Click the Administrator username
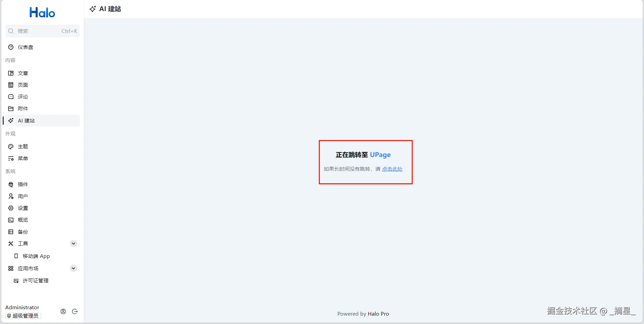644x324 pixels. [22, 307]
